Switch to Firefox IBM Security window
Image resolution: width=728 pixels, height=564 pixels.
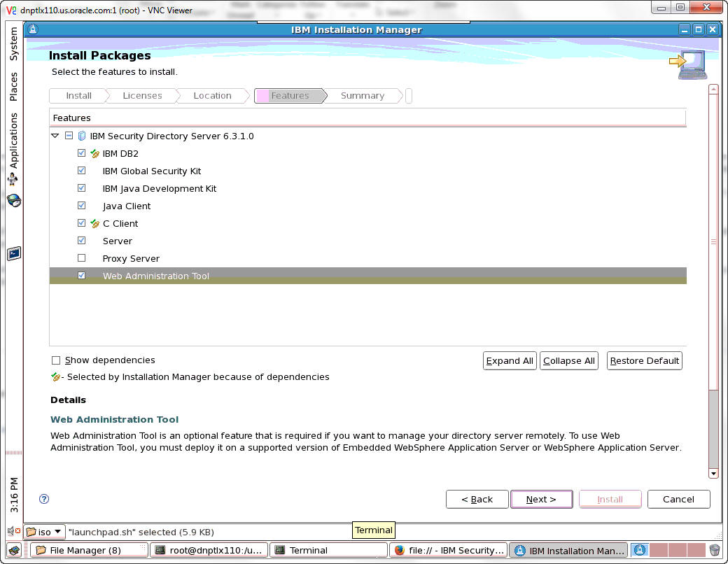click(x=449, y=550)
